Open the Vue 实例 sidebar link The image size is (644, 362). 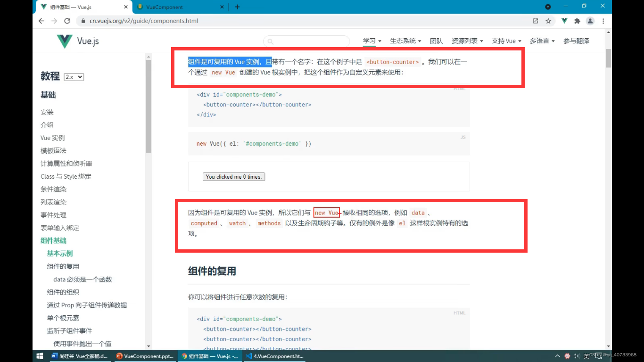point(52,138)
